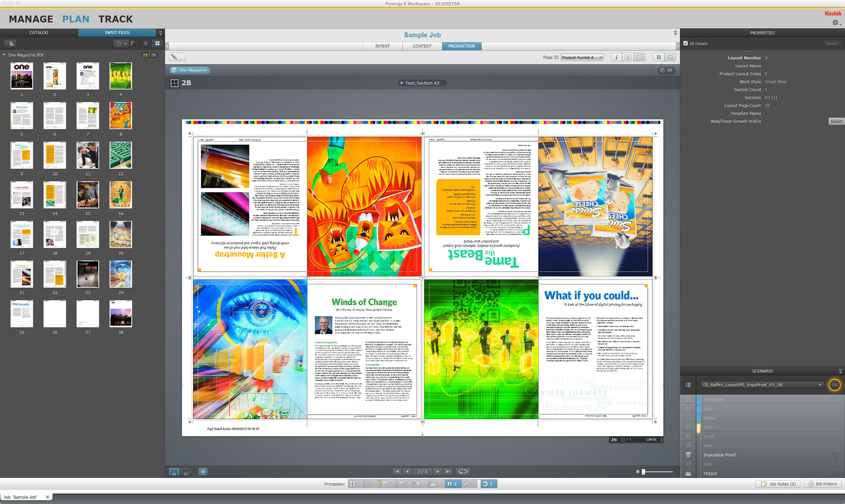Click the Job Notes button
The height and width of the screenshot is (504, 845).
(778, 484)
